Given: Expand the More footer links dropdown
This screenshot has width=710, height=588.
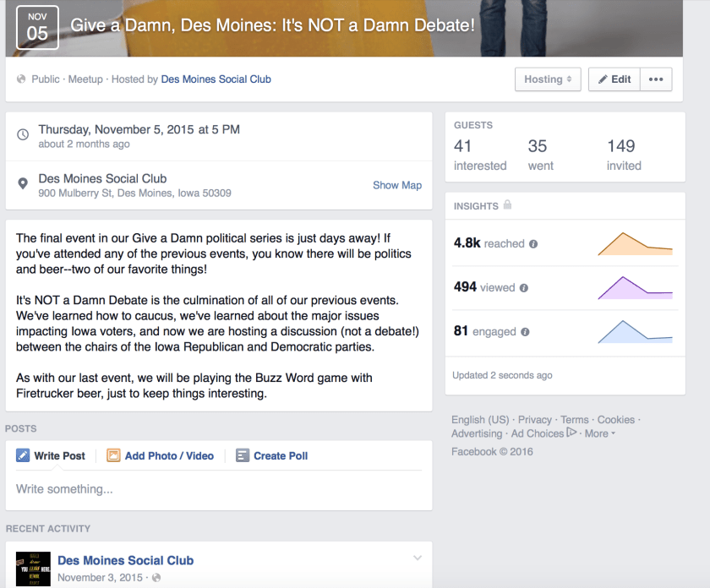Looking at the screenshot, I should pyautogui.click(x=599, y=433).
